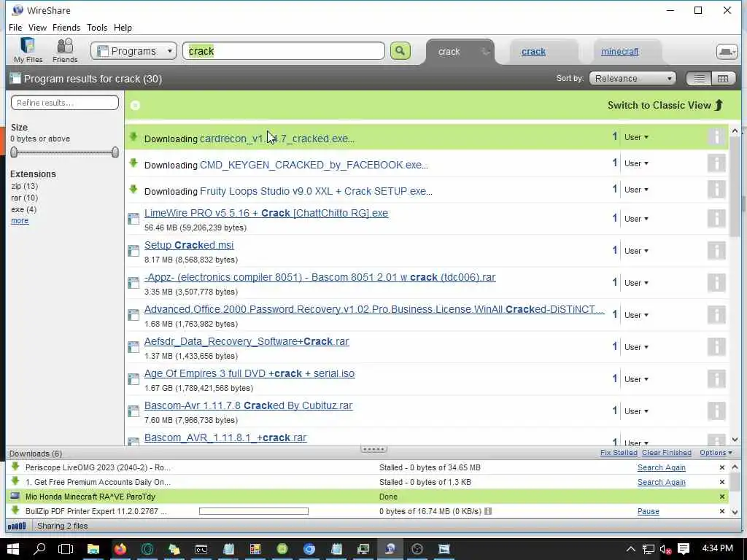Click the crack search input field
The image size is (747, 560).
point(284,51)
